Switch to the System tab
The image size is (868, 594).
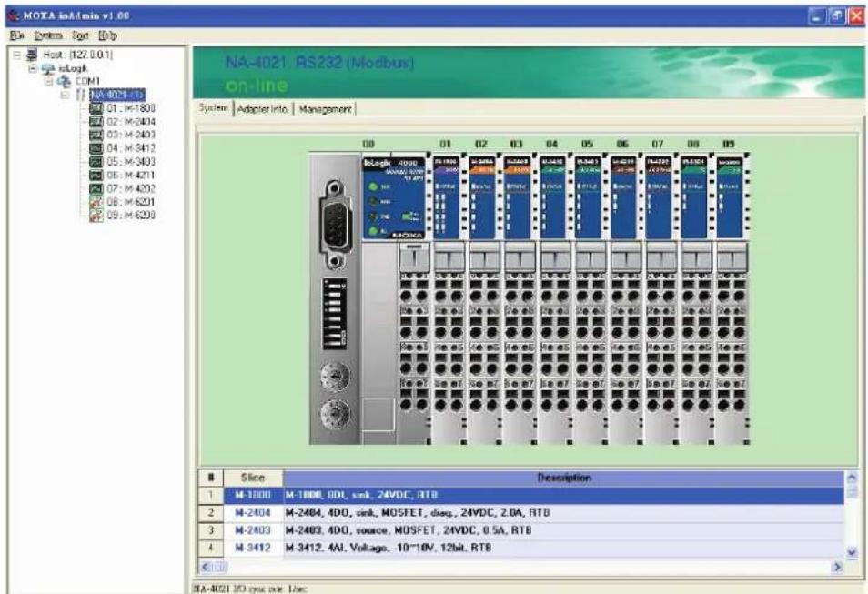pos(214,108)
